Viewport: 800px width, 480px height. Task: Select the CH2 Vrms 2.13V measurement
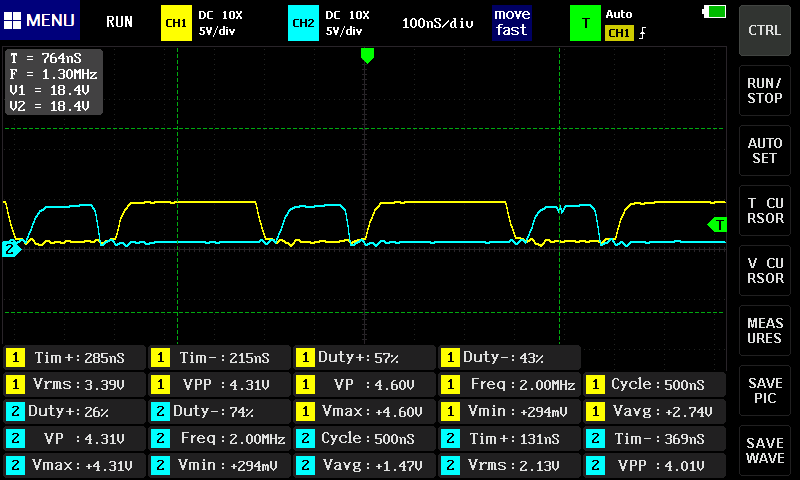pos(509,465)
